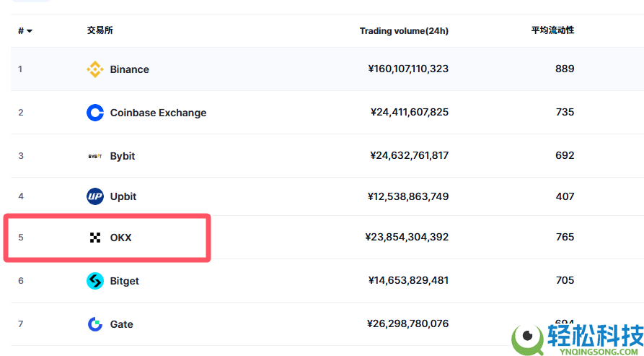Click the Bybit logo icon
The image size is (644, 356).
point(95,156)
